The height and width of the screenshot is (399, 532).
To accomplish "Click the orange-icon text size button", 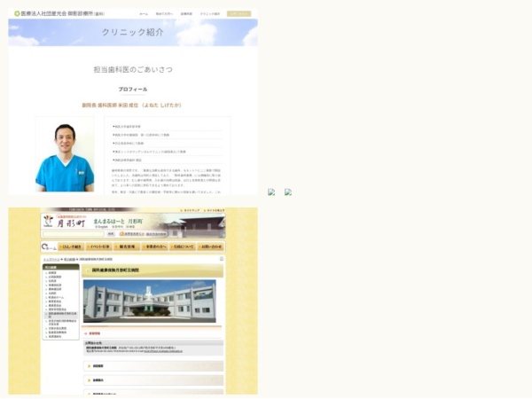I will pyautogui.click(x=131, y=234).
